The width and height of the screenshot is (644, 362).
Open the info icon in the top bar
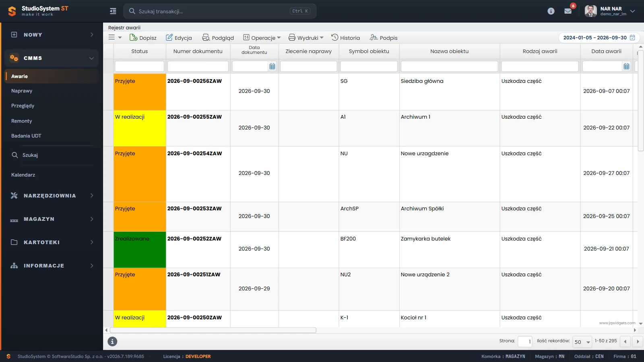(x=551, y=11)
